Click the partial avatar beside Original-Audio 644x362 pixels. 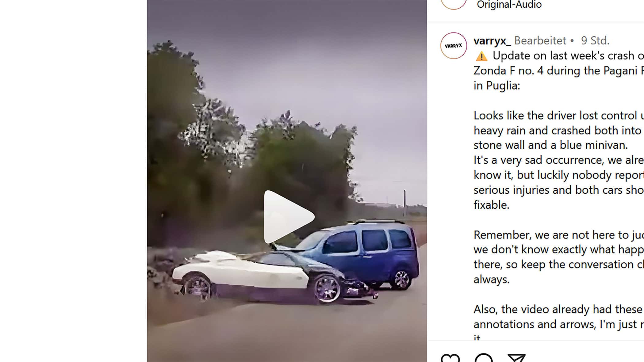(x=454, y=4)
